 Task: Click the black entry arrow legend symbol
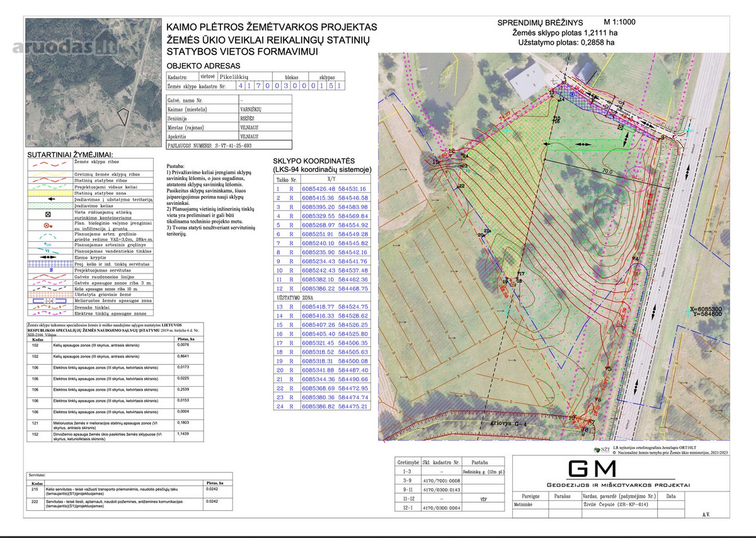pyautogui.click(x=52, y=199)
